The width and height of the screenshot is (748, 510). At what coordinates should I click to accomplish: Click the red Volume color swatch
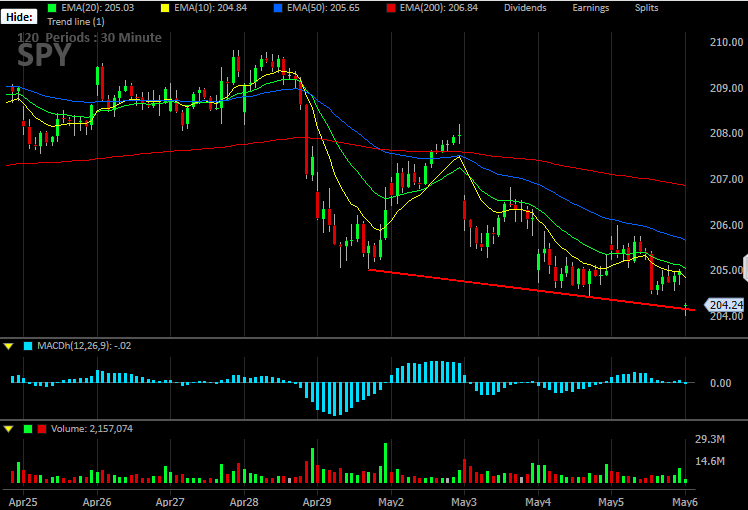42,429
